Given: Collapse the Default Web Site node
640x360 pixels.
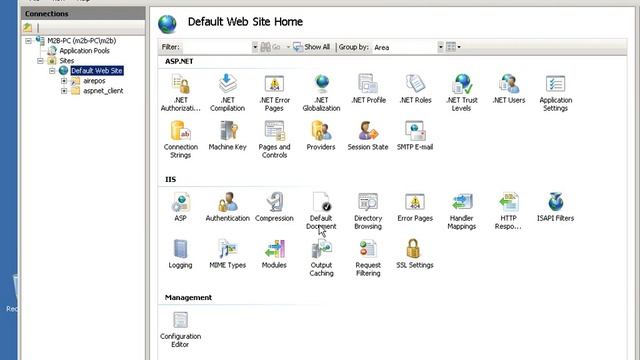Looking at the screenshot, I should click(x=52, y=71).
